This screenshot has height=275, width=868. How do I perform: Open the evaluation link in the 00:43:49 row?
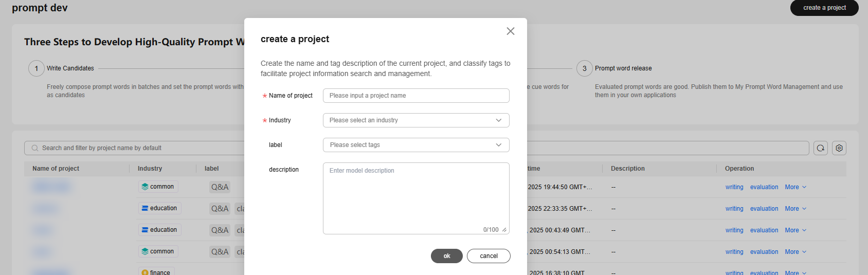click(764, 230)
